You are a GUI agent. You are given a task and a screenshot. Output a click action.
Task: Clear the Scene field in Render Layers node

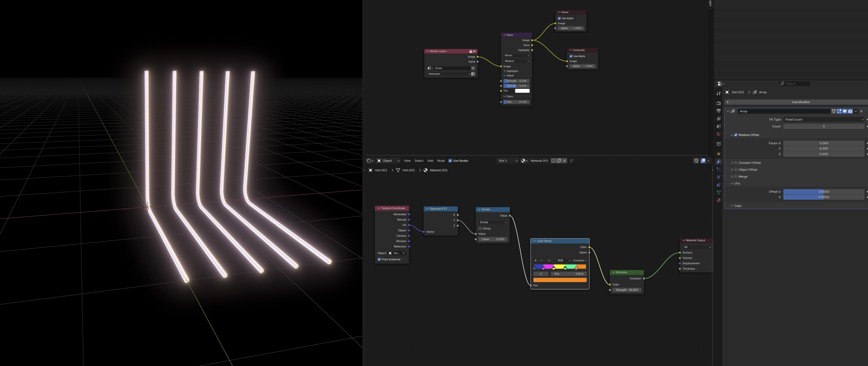tap(473, 68)
